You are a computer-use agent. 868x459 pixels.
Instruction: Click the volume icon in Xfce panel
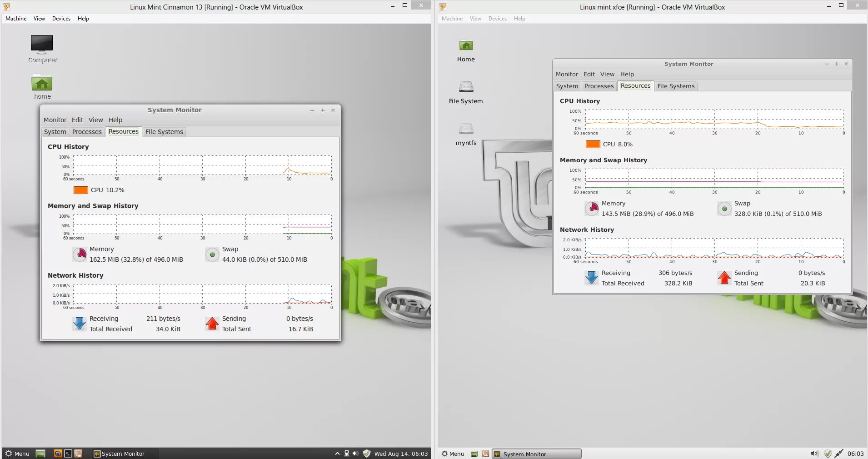(814, 454)
